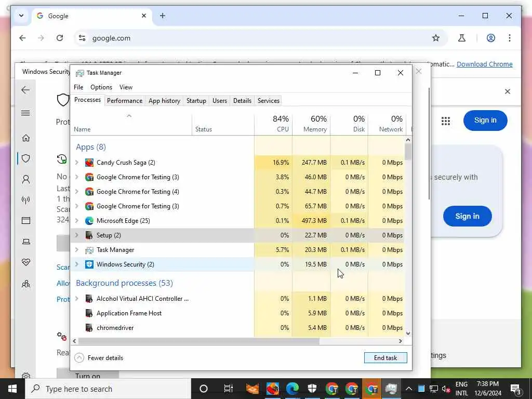Open the Options menu in Task Manager
The image size is (532, 399).
tap(101, 87)
